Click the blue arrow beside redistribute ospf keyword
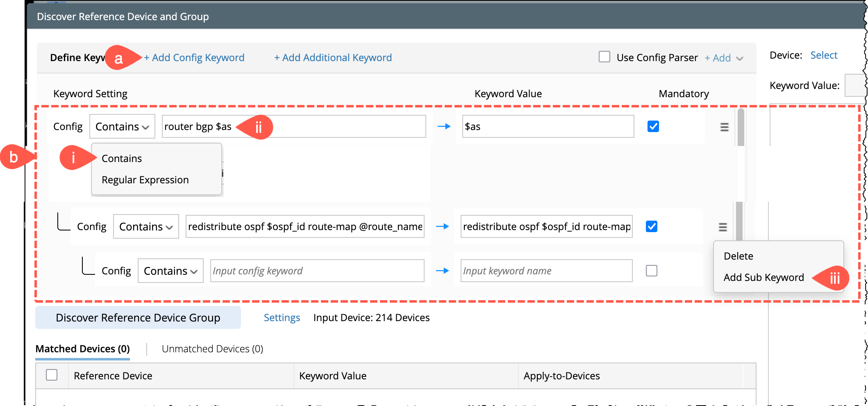Viewport: 868px width, 406px height. click(x=442, y=226)
